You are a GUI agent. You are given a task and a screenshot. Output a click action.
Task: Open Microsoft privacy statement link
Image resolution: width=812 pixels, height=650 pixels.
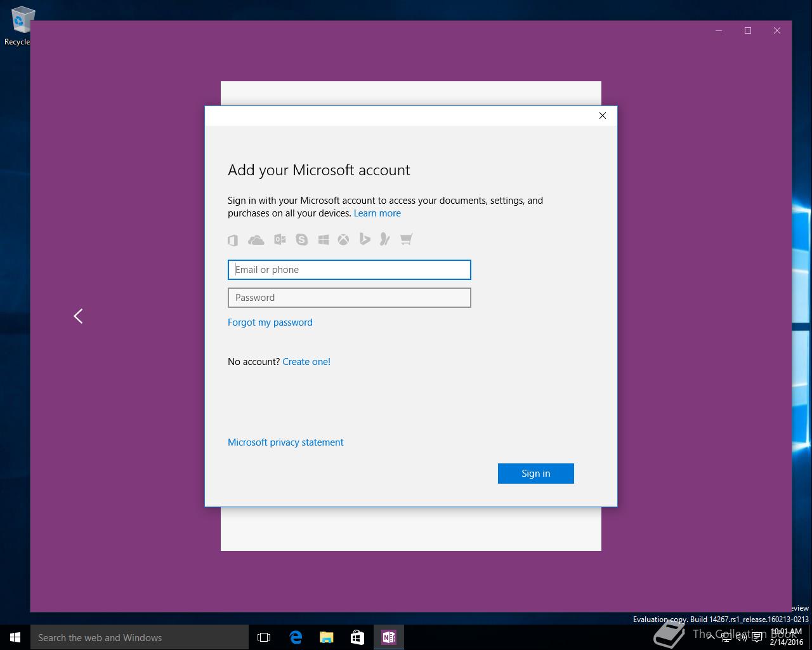pos(285,442)
